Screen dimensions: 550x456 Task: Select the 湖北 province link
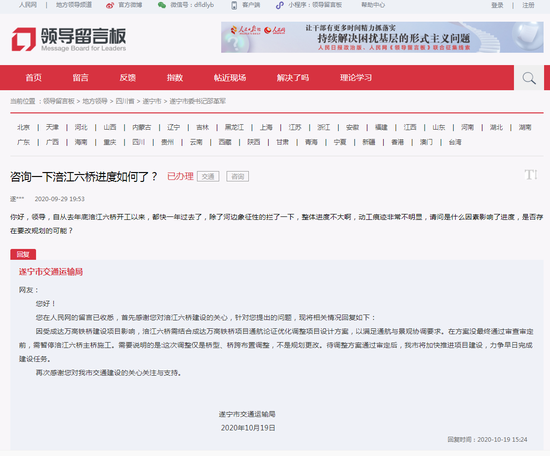(x=496, y=127)
